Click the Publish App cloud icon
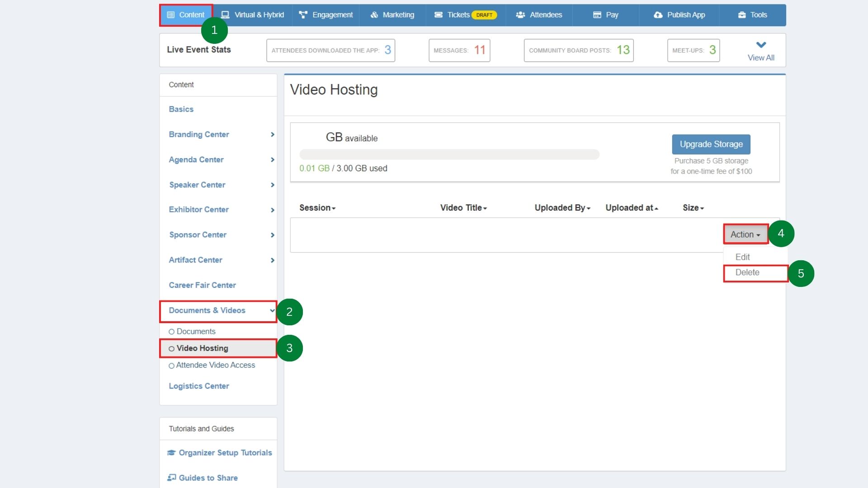The image size is (868, 488). [x=658, y=15]
